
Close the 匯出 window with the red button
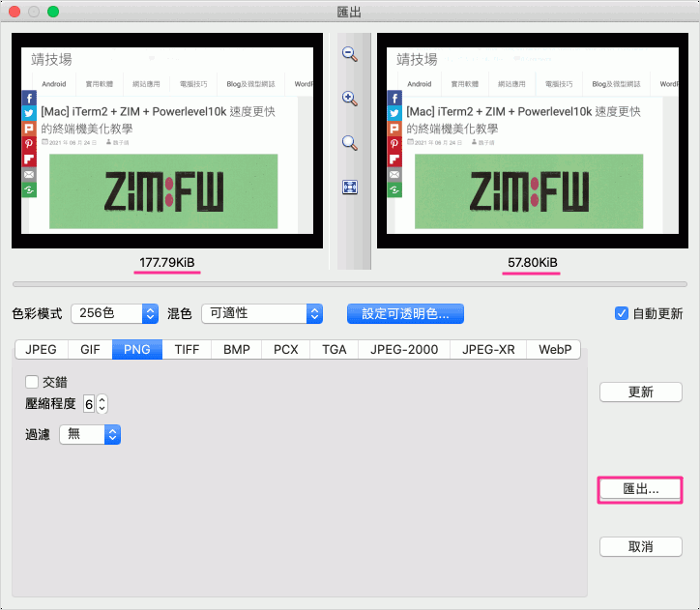coord(15,12)
